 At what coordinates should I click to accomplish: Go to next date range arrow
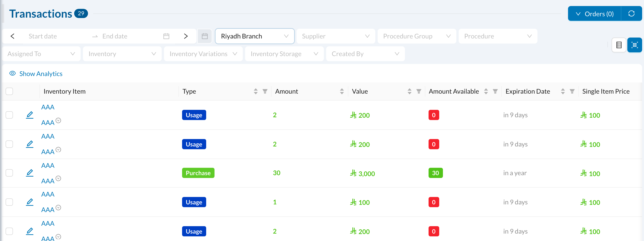pos(186,36)
